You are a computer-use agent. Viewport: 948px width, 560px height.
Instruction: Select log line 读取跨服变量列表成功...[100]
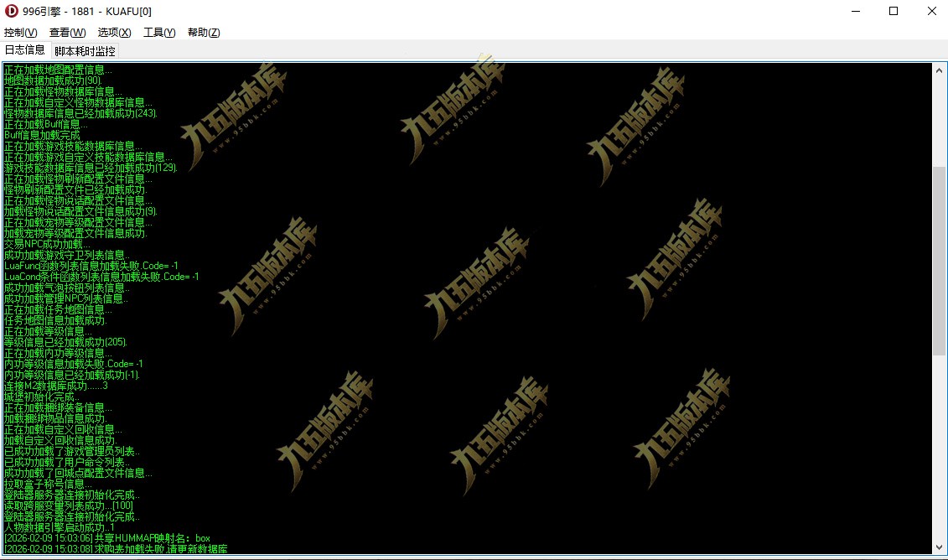(69, 505)
